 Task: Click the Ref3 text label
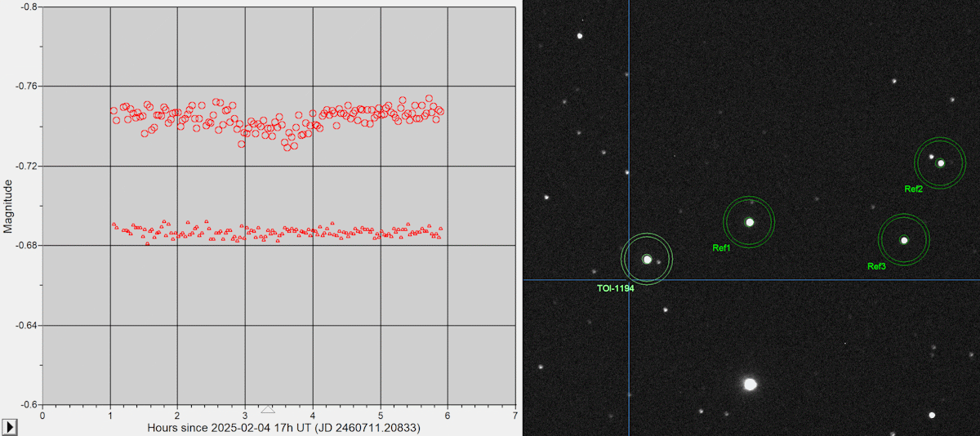(876, 266)
